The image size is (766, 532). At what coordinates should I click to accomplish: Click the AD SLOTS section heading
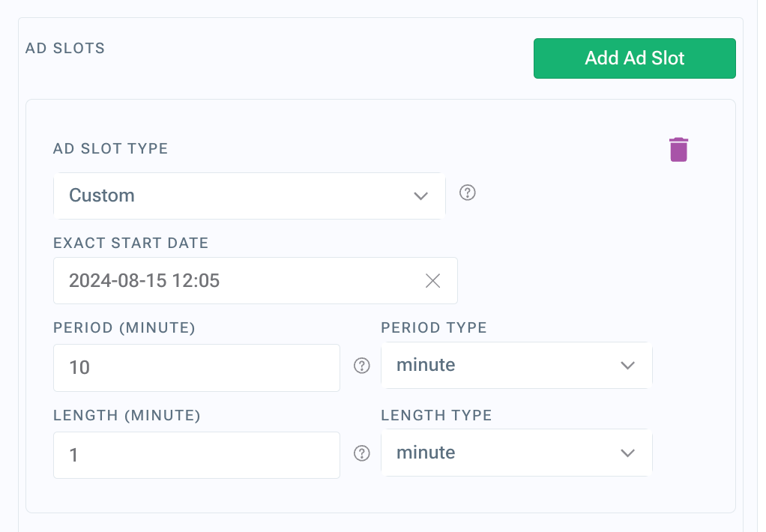(65, 49)
